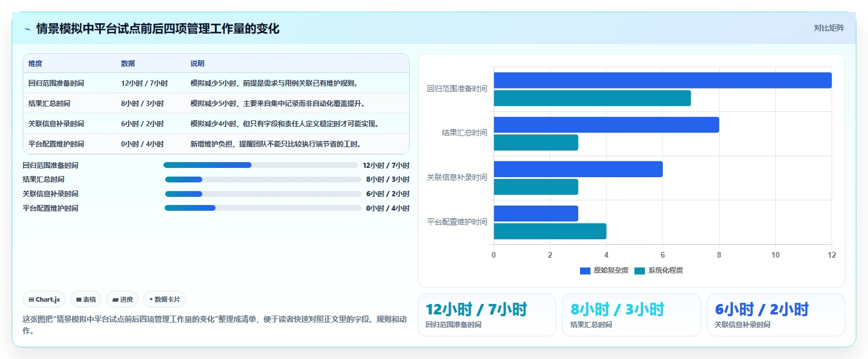Select table cell 回归范围准备时间

[x=56, y=83]
